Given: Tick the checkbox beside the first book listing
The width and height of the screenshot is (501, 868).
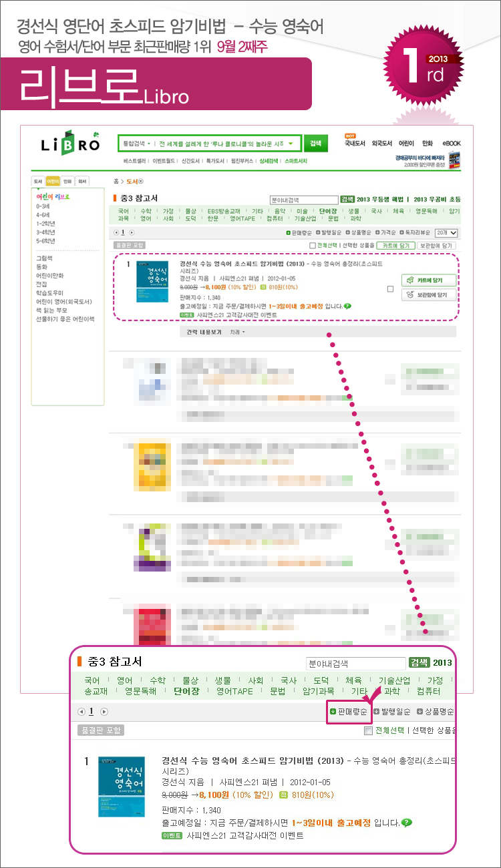Looking at the screenshot, I should tap(390, 289).
